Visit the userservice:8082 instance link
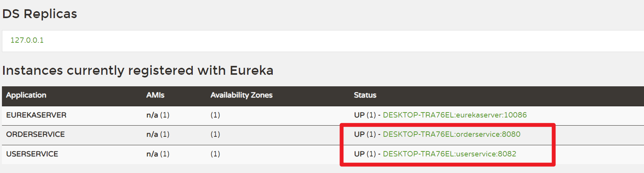 point(449,154)
